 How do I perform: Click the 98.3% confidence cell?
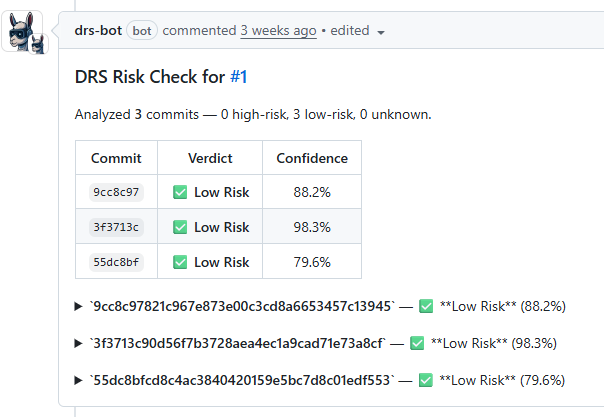(x=312, y=227)
